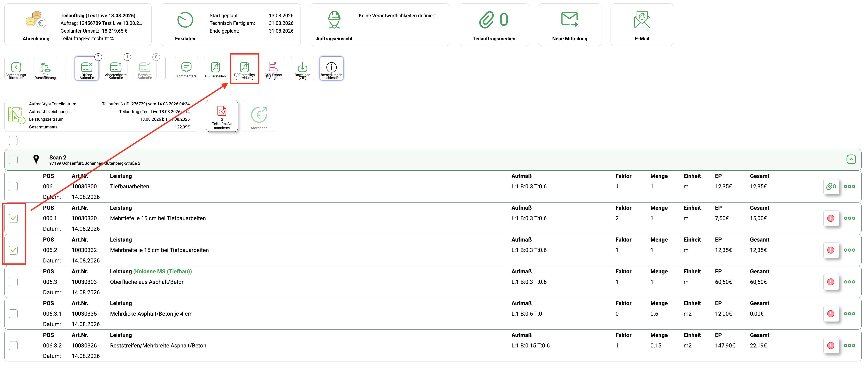Click PDF erstellen (individuell) button
Image resolution: width=868 pixels, height=369 pixels.
click(245, 69)
